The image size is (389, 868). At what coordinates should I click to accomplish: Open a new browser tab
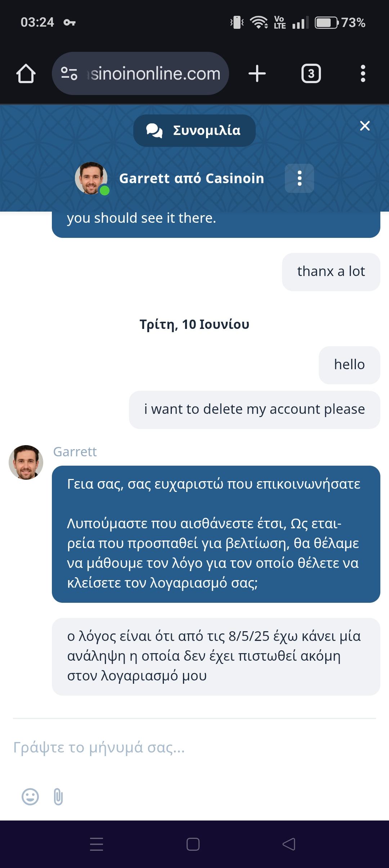click(257, 74)
